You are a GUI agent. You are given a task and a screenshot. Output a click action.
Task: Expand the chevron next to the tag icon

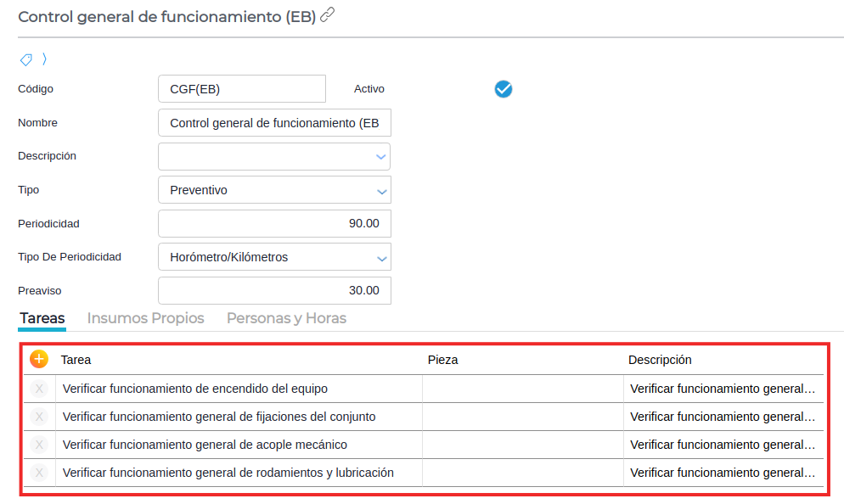coord(44,59)
